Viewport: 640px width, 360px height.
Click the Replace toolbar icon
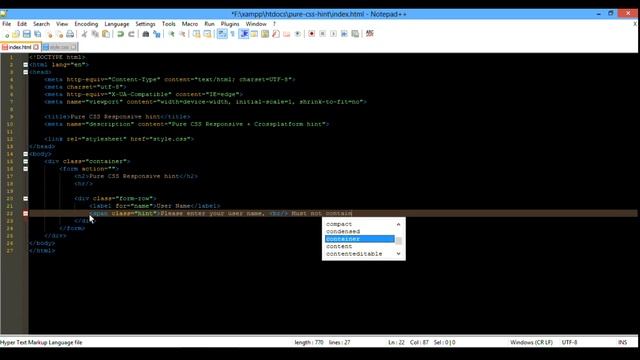point(156,34)
